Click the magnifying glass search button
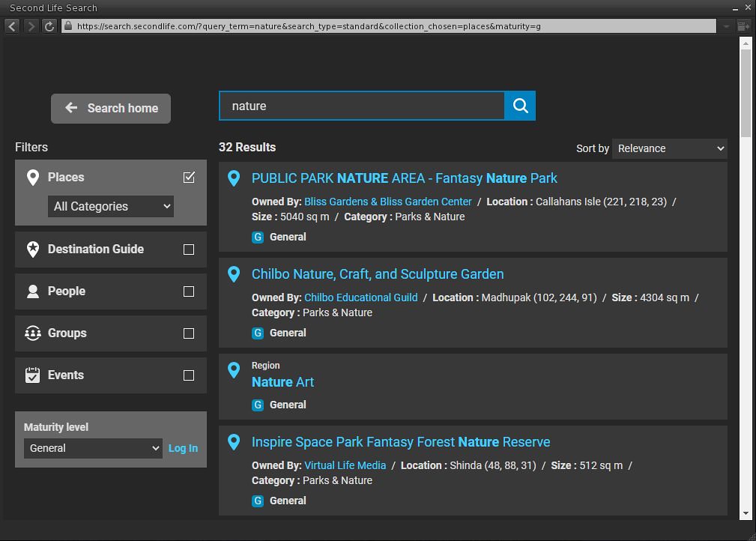Screen dimensions: 756x541 pyautogui.click(x=520, y=106)
